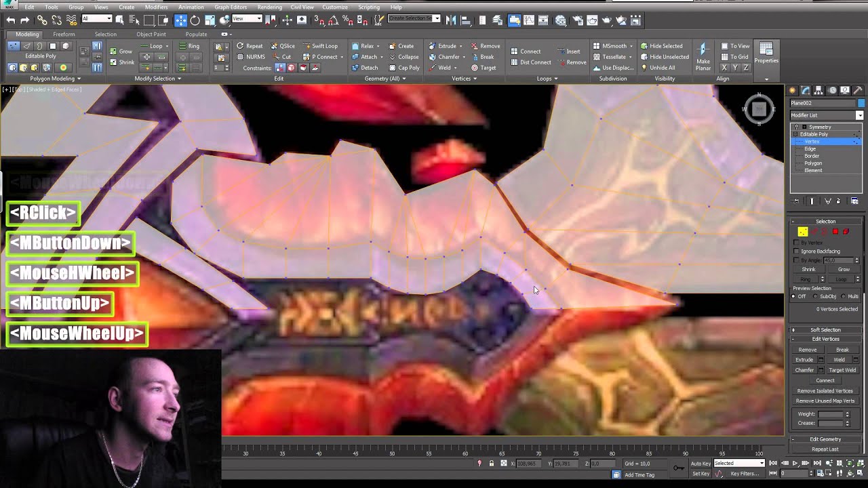Open the Modify panel tab icon
Viewport: 868px width, 488px height.
(806, 90)
